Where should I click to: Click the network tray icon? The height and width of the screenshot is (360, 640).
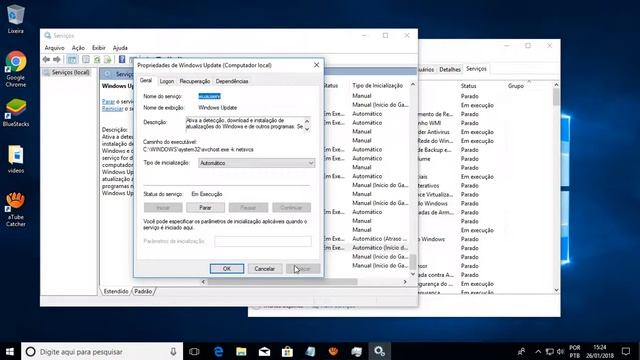(x=549, y=351)
